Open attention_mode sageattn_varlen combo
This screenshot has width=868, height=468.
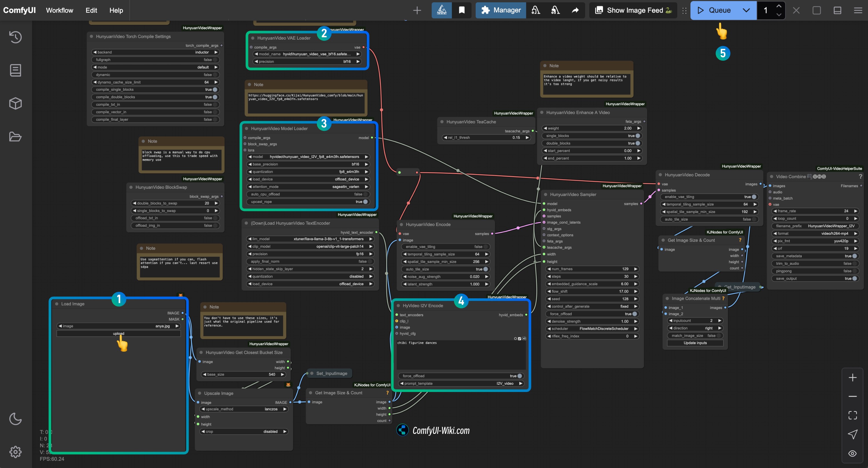tap(308, 187)
